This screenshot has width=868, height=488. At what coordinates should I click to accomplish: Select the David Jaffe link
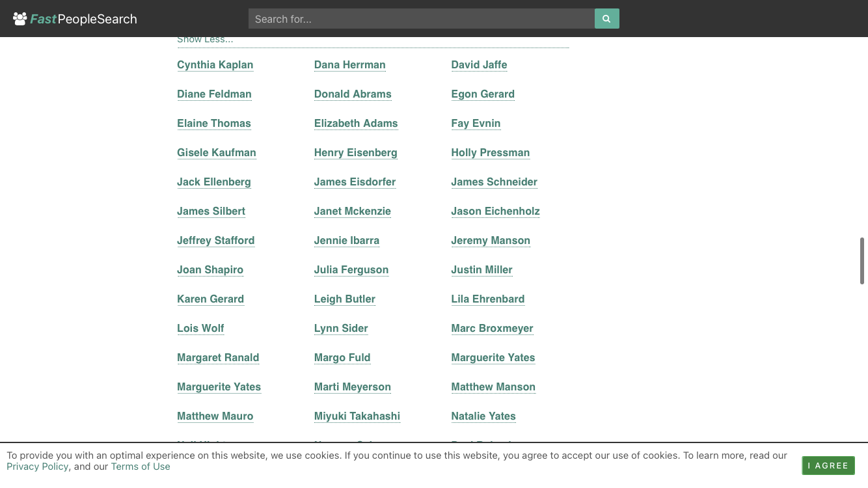tap(479, 64)
